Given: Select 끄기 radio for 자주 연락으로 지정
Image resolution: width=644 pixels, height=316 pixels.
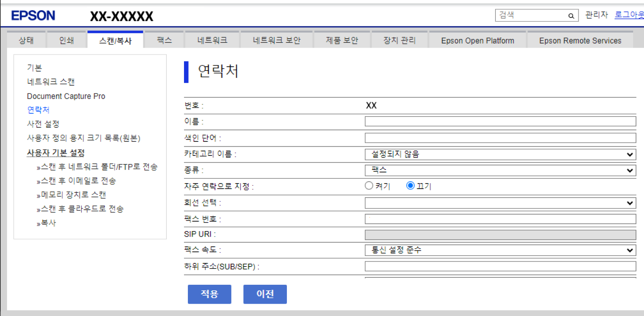Looking at the screenshot, I should pos(410,186).
